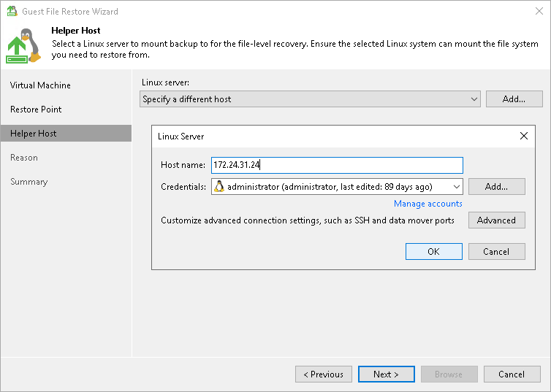Close the Guest File Restore Wizard window
The width and height of the screenshot is (551, 392).
pyautogui.click(x=539, y=11)
